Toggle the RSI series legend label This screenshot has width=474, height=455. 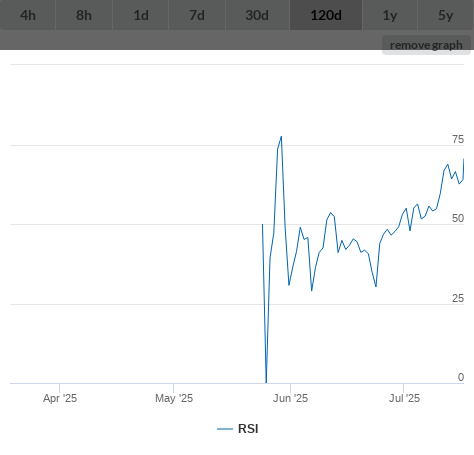tap(248, 429)
